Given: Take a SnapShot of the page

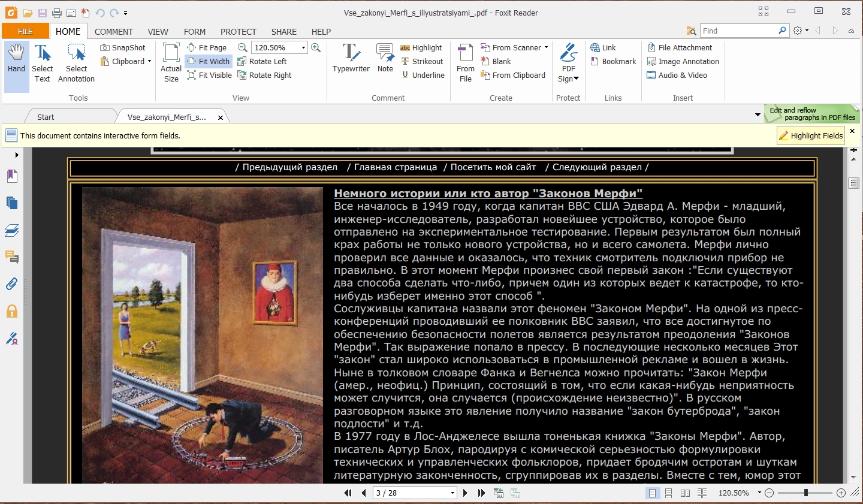Looking at the screenshot, I should (x=123, y=47).
